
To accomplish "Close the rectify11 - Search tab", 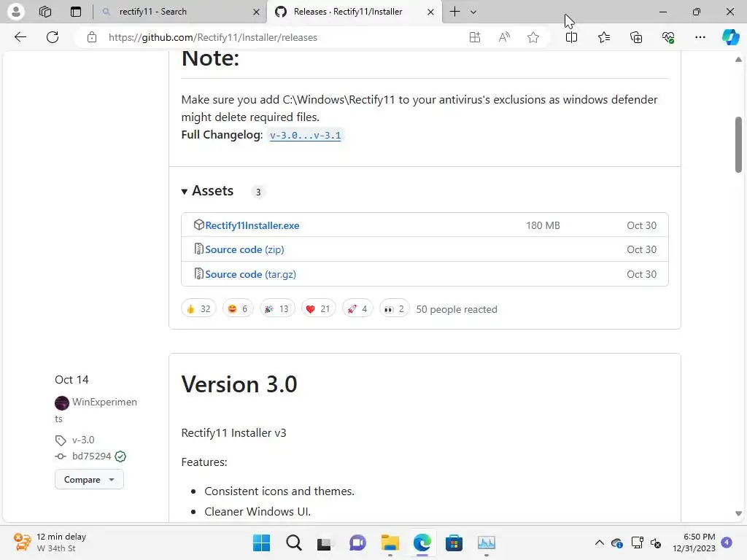I will [256, 12].
